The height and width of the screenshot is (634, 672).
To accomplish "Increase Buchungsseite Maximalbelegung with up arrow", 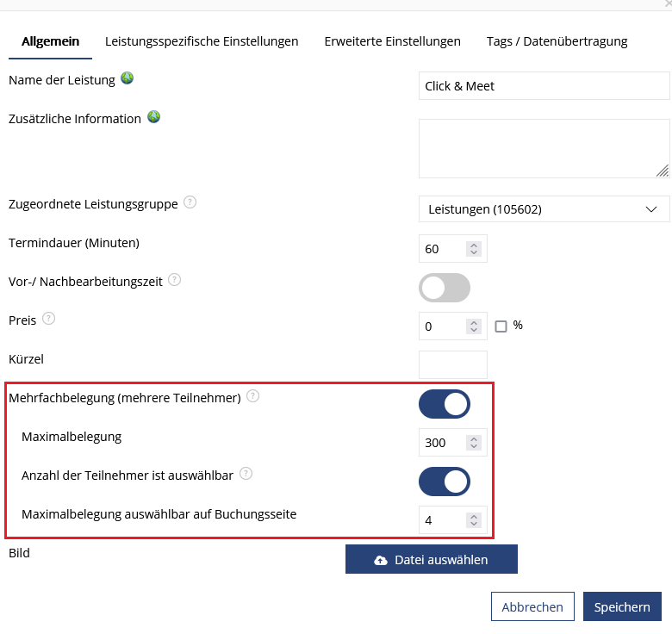I will (474, 517).
